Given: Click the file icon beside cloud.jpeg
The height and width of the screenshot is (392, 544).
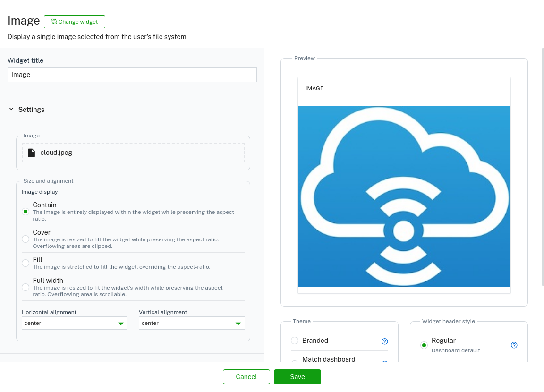Looking at the screenshot, I should point(31,153).
